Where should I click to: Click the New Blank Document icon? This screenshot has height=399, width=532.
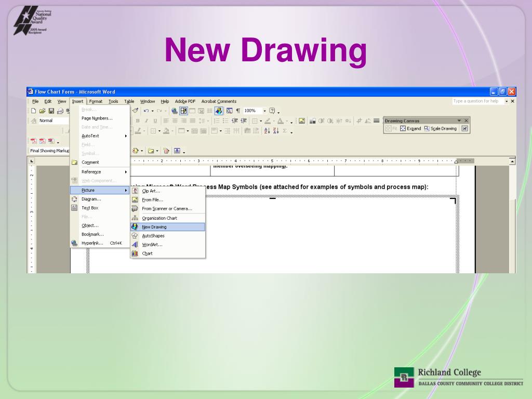(x=34, y=111)
